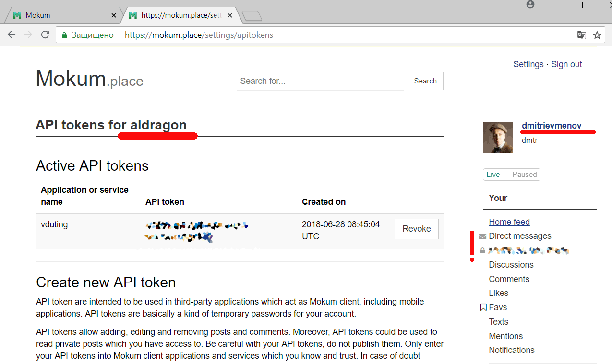This screenshot has width=612, height=364.
Task: Click the Search button
Action: [x=425, y=81]
